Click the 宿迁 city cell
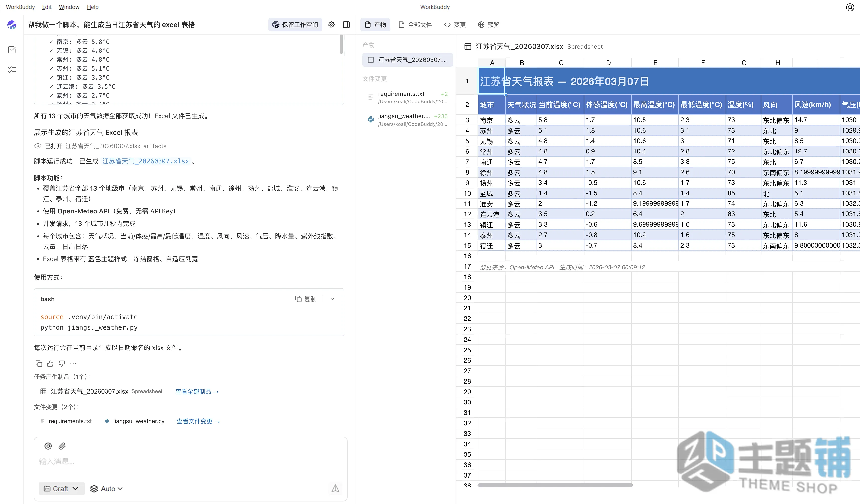860x504 pixels. point(491,246)
